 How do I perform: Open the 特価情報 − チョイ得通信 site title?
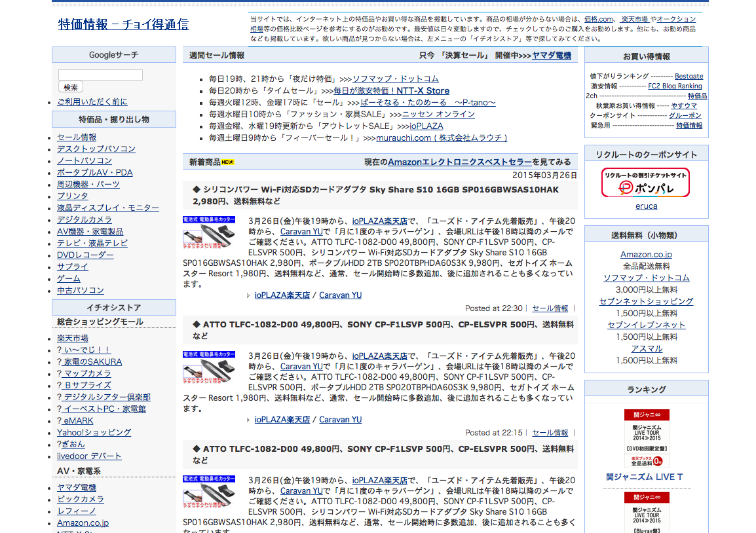click(123, 24)
